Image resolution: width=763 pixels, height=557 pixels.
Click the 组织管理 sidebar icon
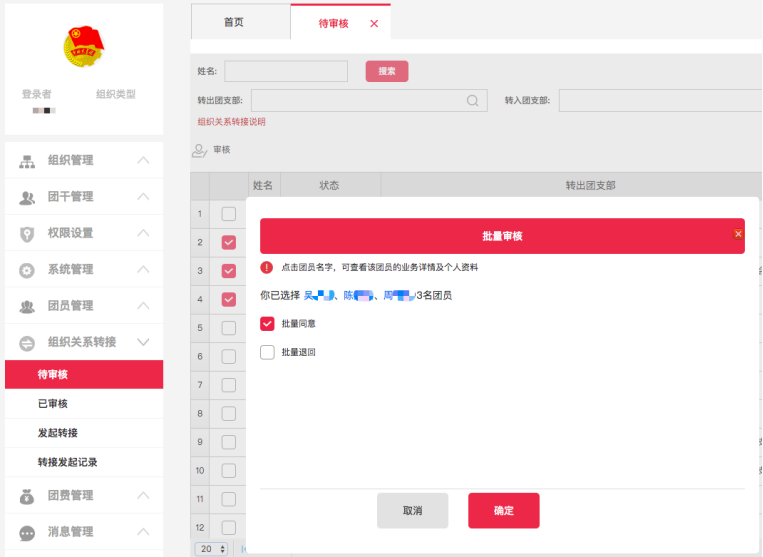pos(27,161)
